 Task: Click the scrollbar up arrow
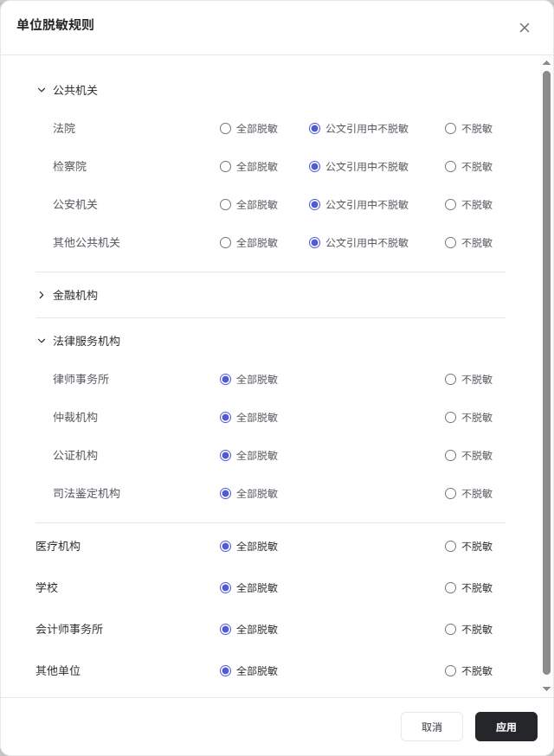pos(546,63)
